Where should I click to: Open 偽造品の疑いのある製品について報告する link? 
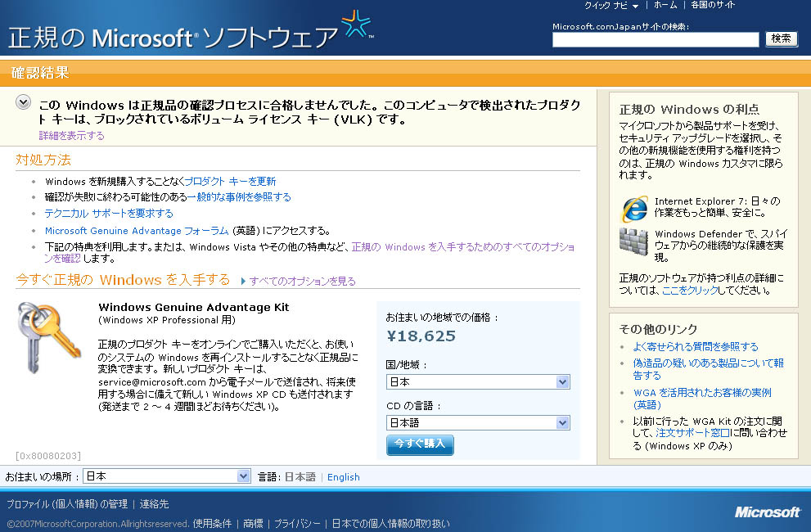tap(708, 369)
